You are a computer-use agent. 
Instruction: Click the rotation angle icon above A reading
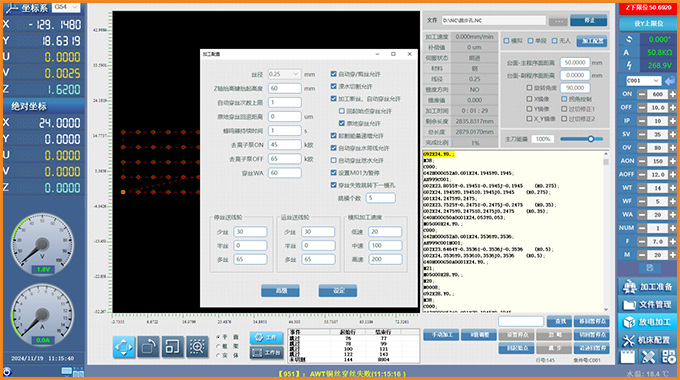click(x=629, y=39)
